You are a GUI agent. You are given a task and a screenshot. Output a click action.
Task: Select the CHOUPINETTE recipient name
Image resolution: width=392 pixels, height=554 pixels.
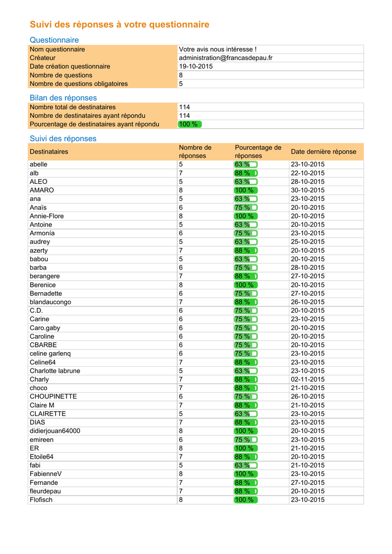click(53, 397)
